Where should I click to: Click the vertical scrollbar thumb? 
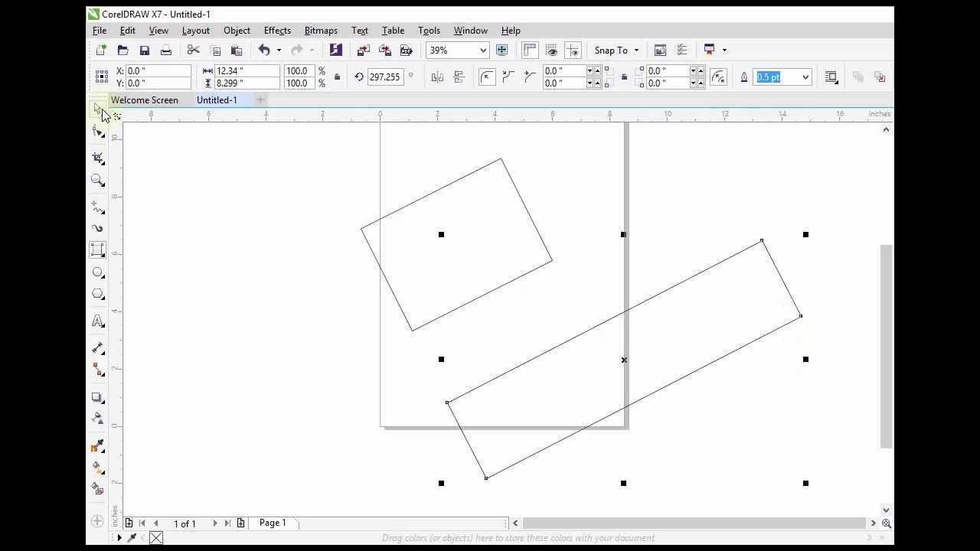click(886, 347)
